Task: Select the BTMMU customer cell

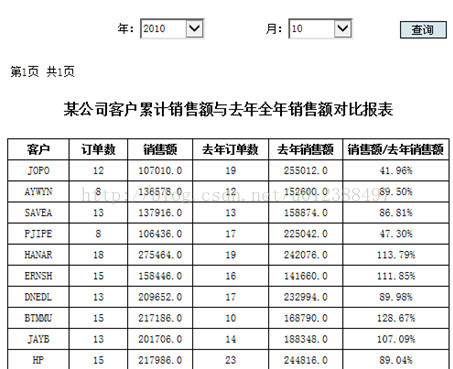Action: point(38,318)
